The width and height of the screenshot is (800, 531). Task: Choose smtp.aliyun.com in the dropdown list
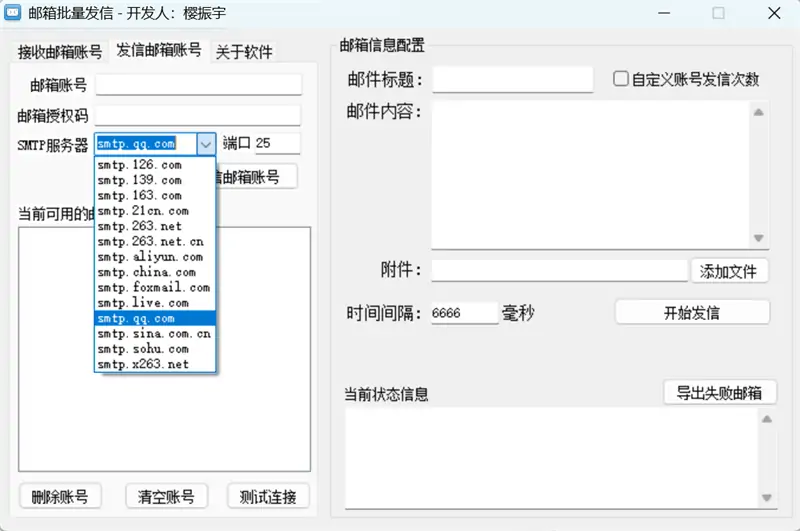pos(150,257)
